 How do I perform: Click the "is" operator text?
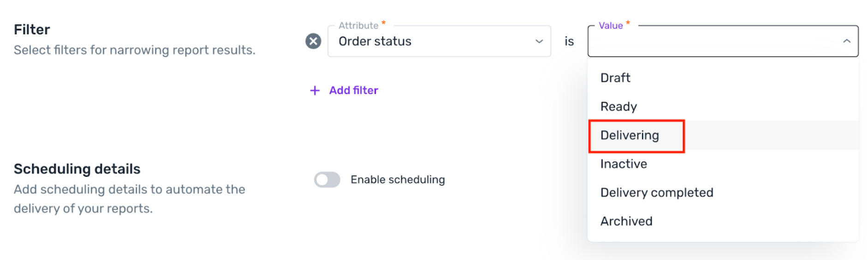(x=569, y=42)
